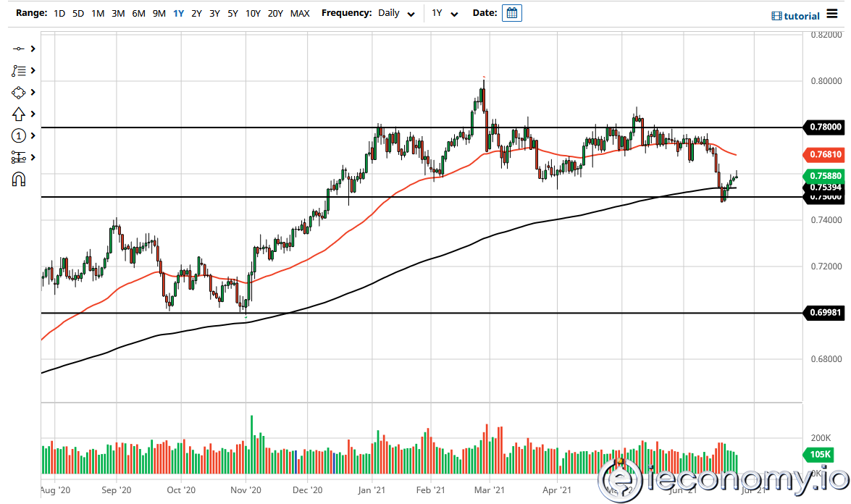Screen dimensions: 851x504
Task: Select the arrow annotation tool
Action: [20, 114]
